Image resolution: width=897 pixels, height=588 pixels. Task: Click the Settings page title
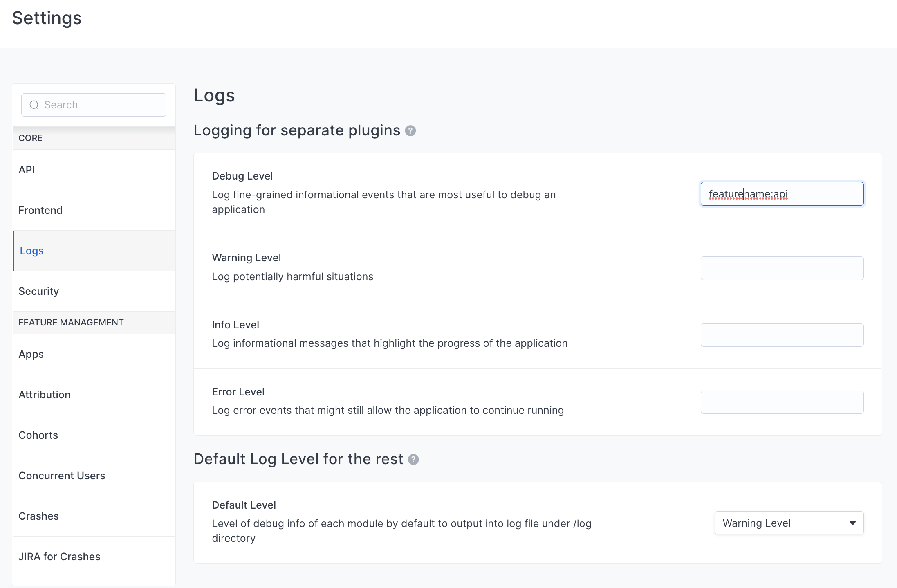(x=47, y=18)
